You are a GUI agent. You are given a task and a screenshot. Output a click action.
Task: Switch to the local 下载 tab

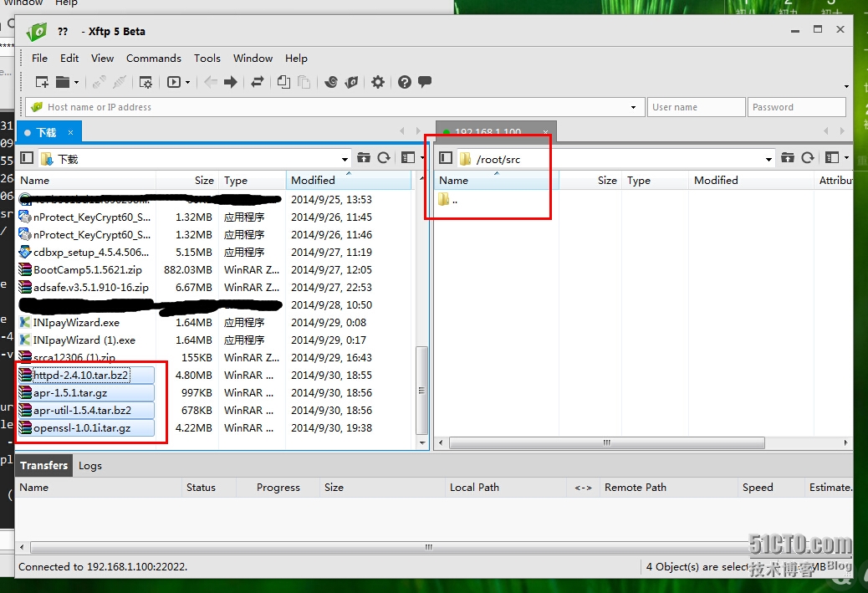coord(47,132)
